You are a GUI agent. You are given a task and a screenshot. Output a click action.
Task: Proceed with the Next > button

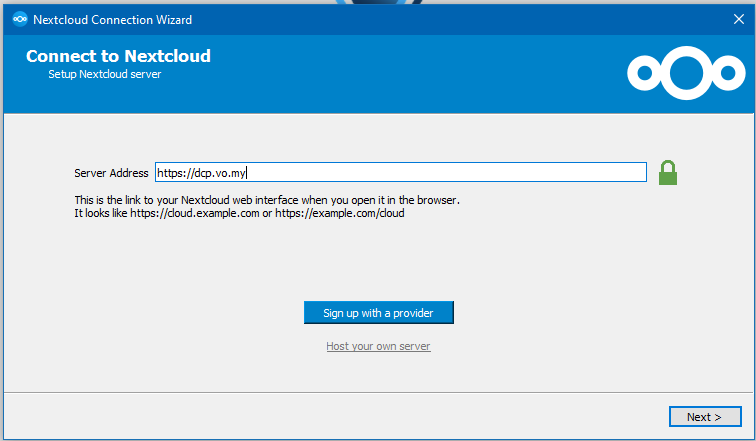[x=705, y=416]
